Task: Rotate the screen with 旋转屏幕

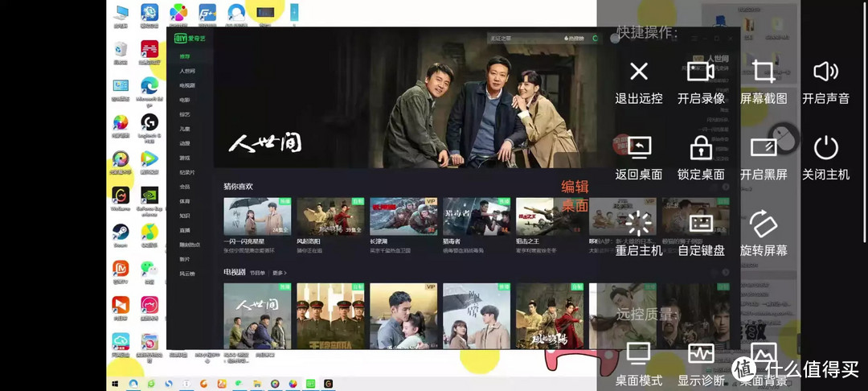Action: (764, 223)
